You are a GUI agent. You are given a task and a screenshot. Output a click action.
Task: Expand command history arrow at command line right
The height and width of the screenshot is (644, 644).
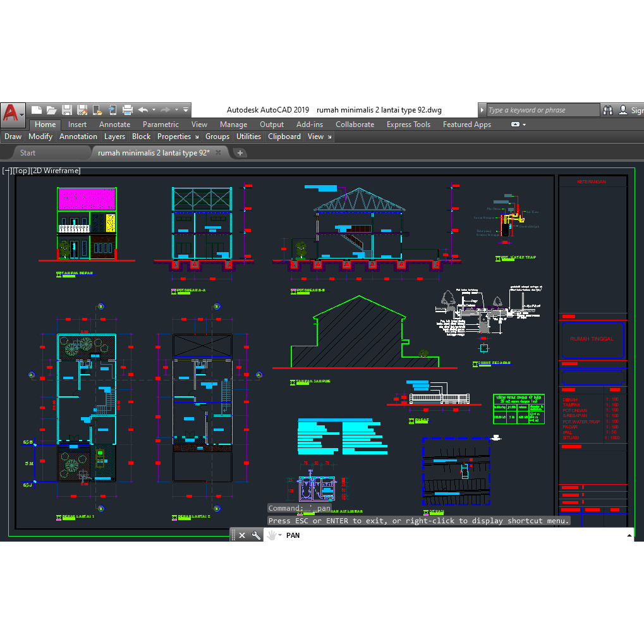click(629, 535)
